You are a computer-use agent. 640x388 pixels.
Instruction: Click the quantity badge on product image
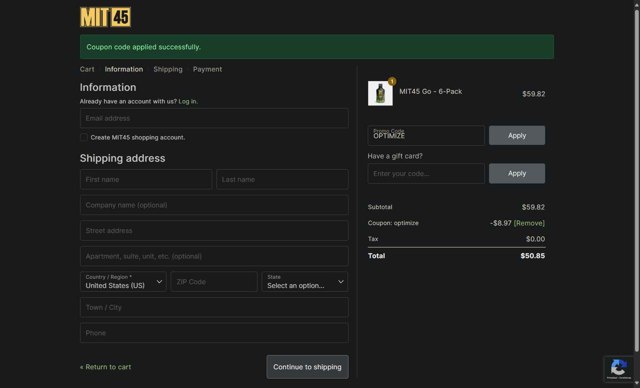point(392,81)
